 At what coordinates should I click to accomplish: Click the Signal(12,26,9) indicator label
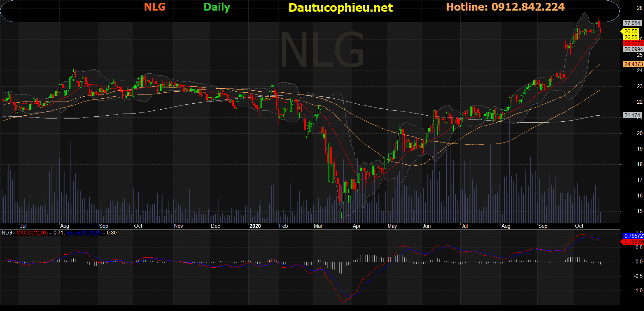[x=84, y=233]
